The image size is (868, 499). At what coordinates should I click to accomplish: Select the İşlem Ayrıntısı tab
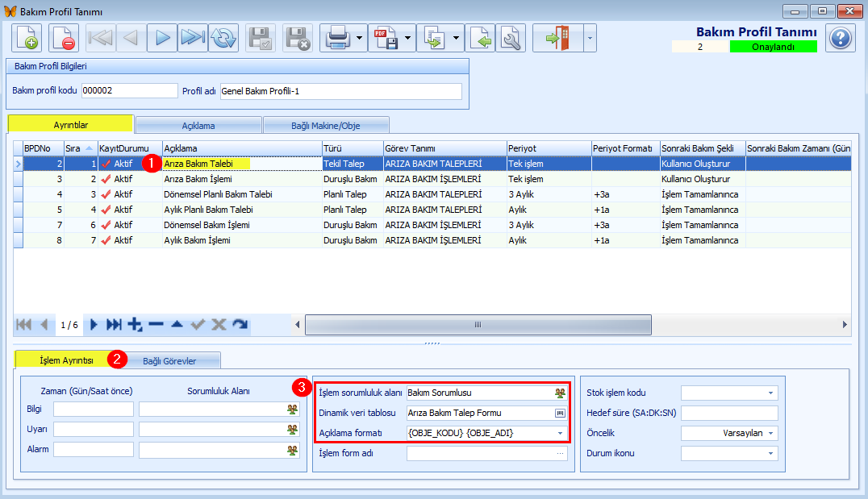[x=66, y=360]
